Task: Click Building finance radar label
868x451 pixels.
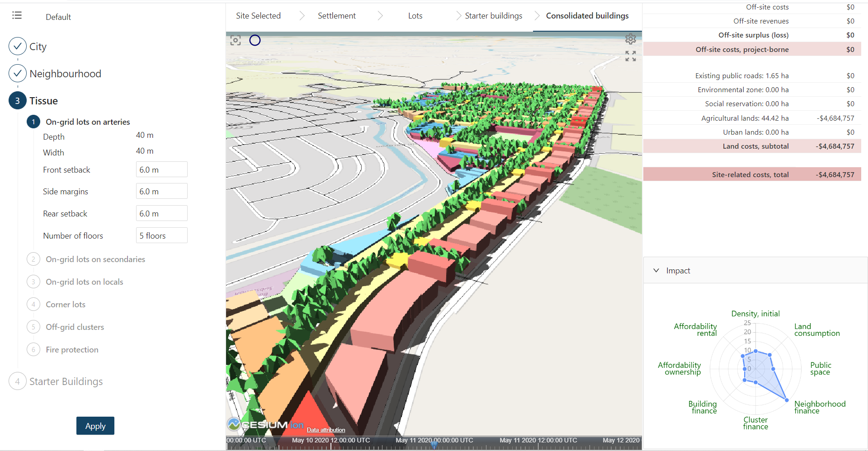Action: 703,407
